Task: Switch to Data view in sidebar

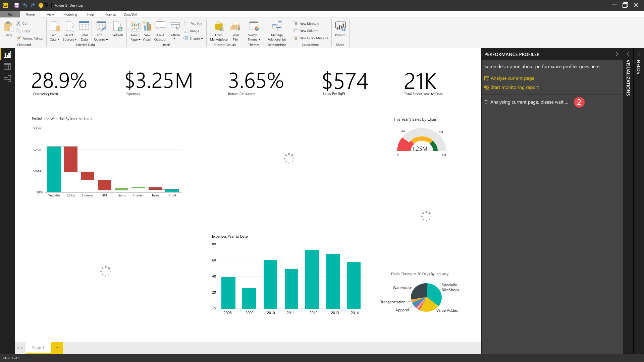Action: click(x=7, y=66)
